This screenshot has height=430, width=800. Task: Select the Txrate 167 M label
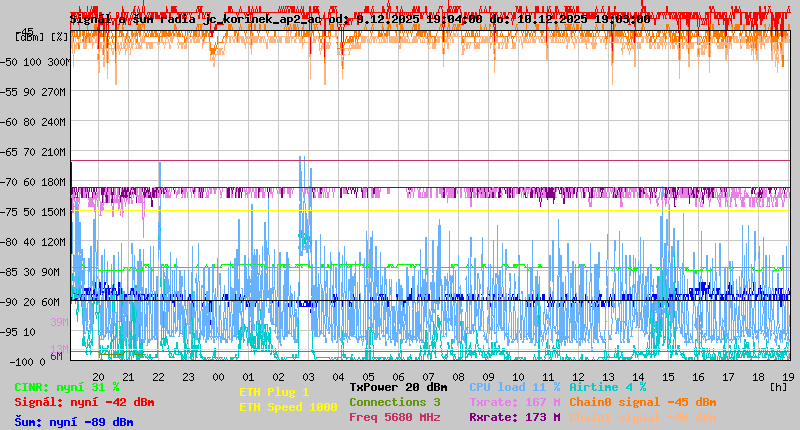[515, 402]
